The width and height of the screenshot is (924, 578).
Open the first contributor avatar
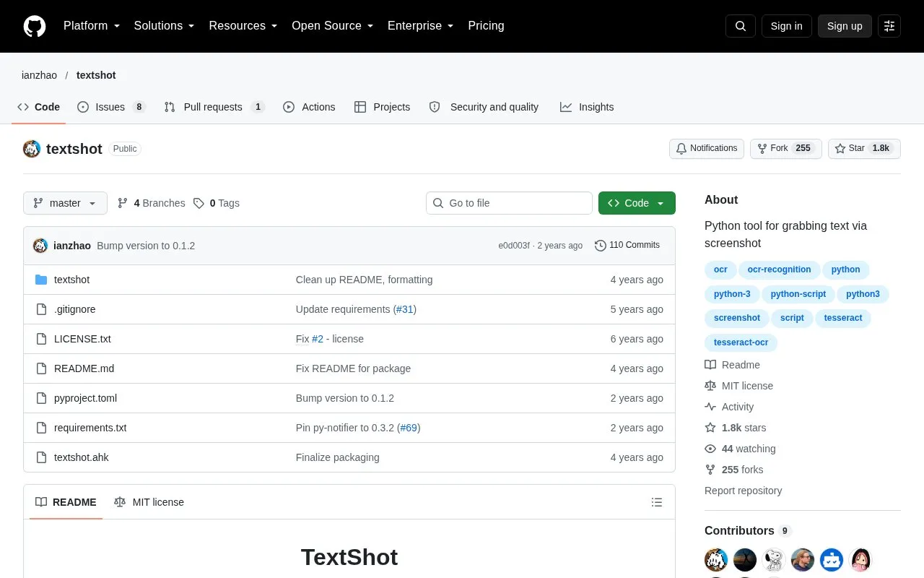click(716, 559)
